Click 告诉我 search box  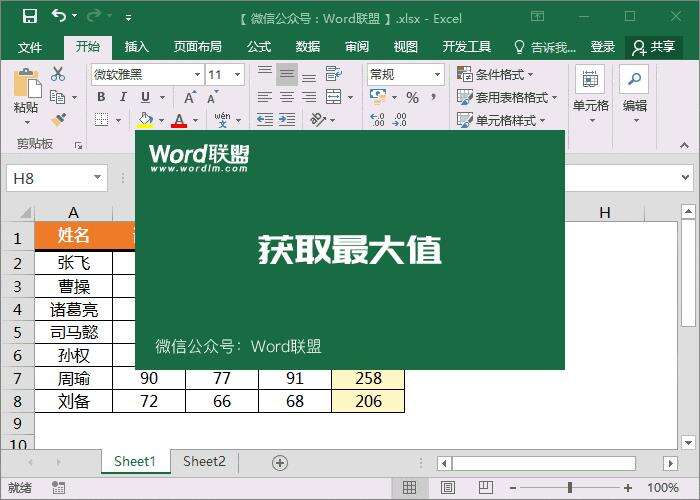pyautogui.click(x=545, y=47)
